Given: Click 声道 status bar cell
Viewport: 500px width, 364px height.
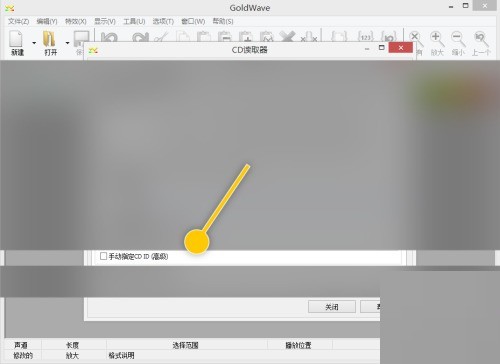Looking at the screenshot, I should tap(21, 345).
